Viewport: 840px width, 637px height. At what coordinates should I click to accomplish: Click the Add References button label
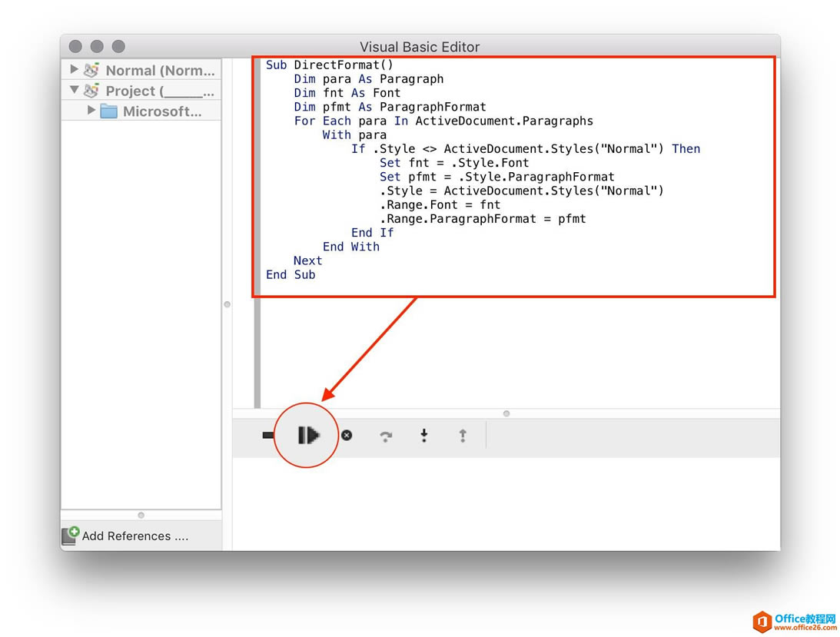click(x=135, y=536)
